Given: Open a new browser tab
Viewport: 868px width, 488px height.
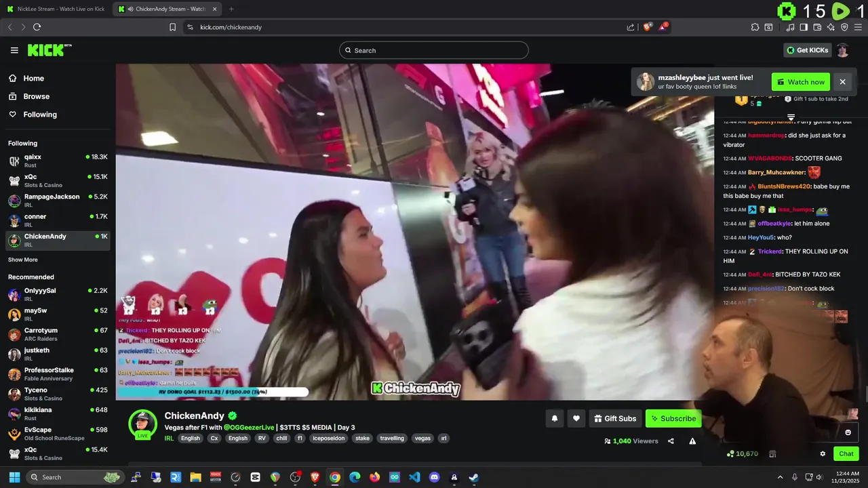Looking at the screenshot, I should (x=231, y=9).
